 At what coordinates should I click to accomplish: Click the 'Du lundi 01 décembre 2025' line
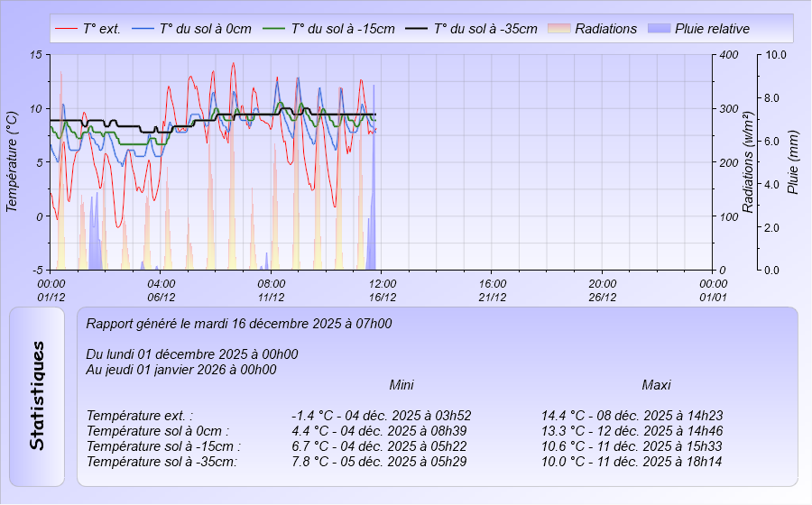point(191,354)
